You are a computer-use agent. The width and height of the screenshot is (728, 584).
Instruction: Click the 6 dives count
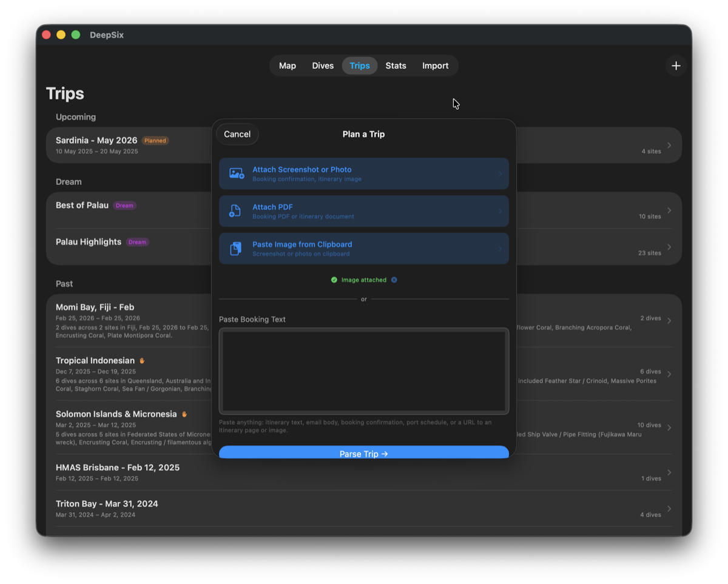650,372
